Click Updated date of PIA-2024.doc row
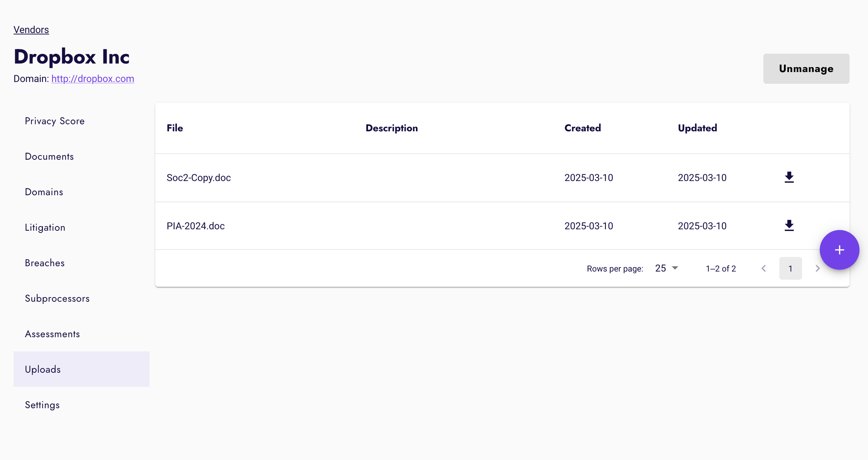Viewport: 868px width, 460px height. [x=702, y=226]
